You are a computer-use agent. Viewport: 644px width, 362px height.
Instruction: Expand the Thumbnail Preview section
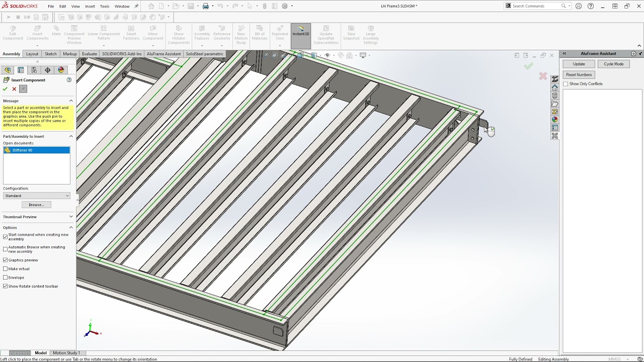point(71,217)
